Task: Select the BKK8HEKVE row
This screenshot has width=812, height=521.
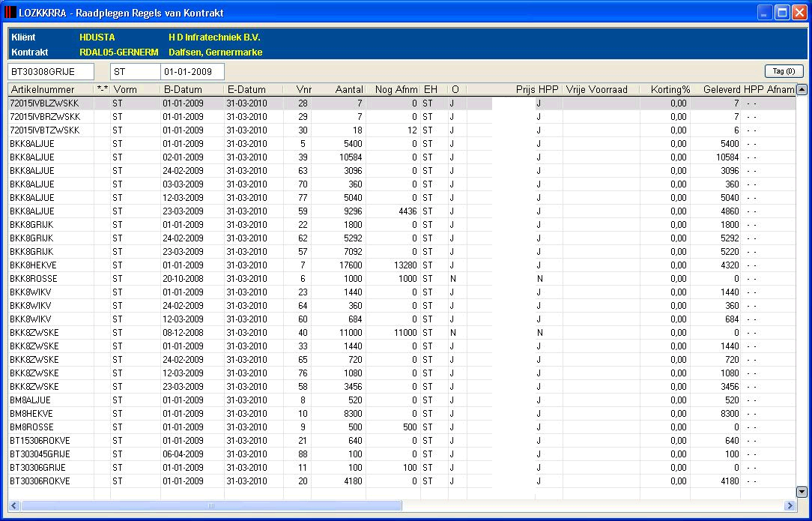Action: (402, 265)
